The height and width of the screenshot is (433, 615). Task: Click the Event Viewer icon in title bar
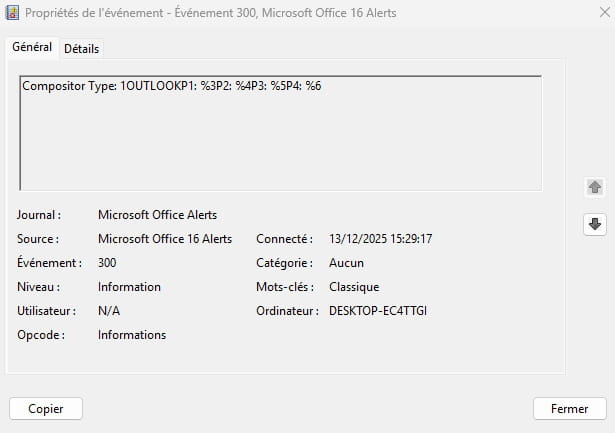(13, 13)
